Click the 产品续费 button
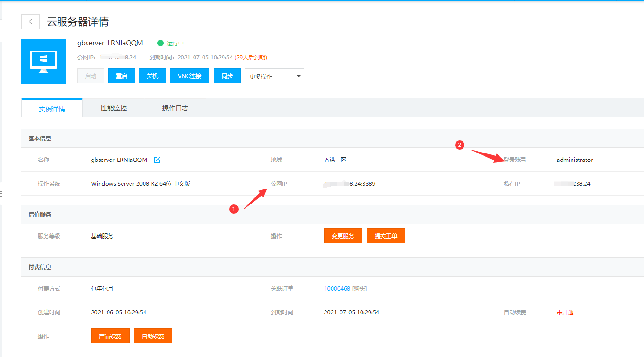 [110, 336]
